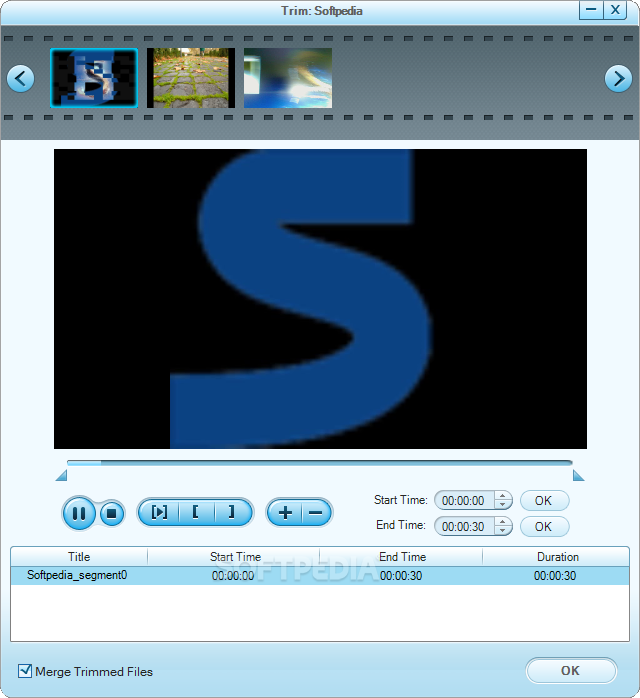Select the blue light abstract thumbnail

click(288, 78)
